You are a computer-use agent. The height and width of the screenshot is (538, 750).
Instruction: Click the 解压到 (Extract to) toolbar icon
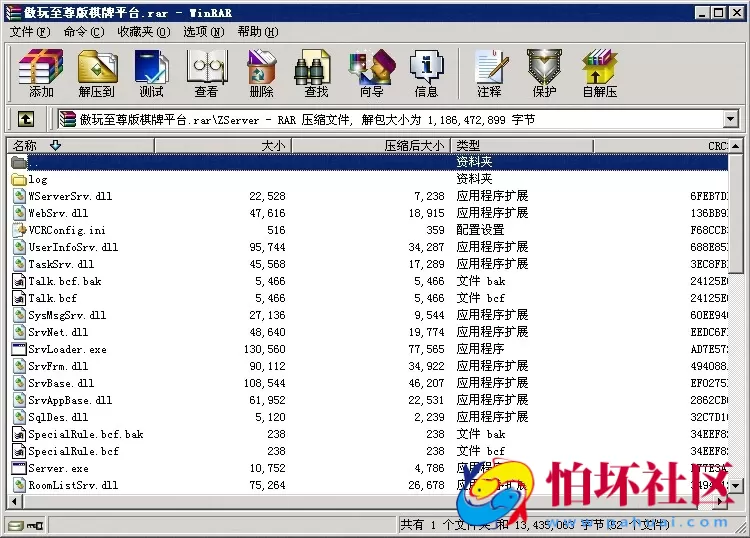[x=97, y=73]
